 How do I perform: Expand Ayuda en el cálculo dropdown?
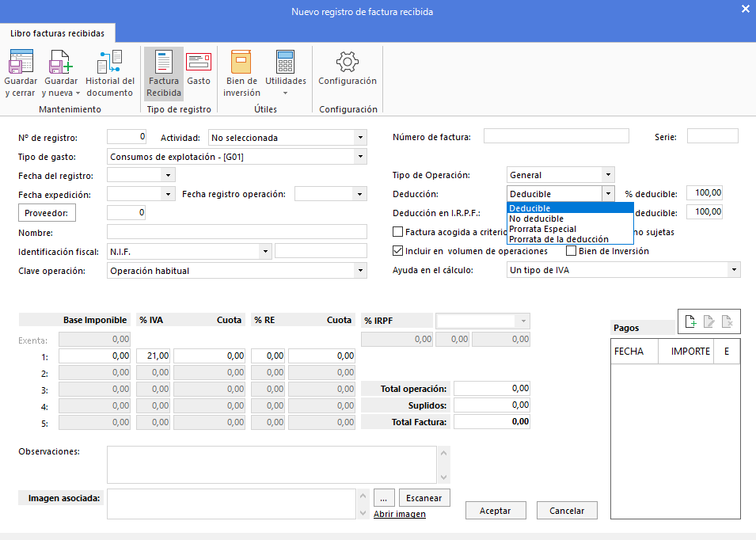click(734, 270)
